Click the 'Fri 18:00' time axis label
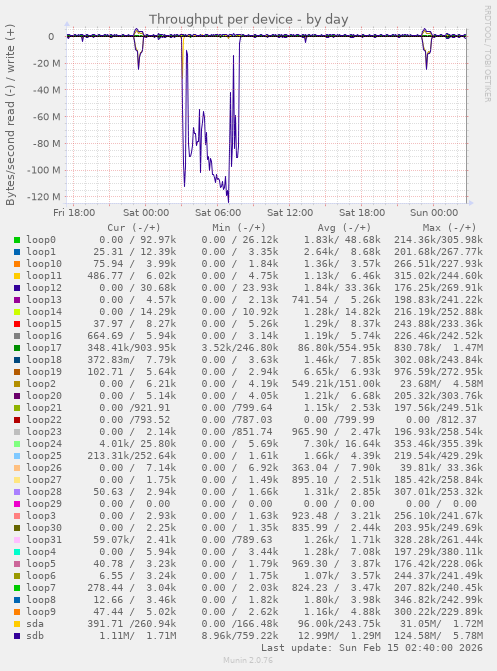 [x=74, y=213]
